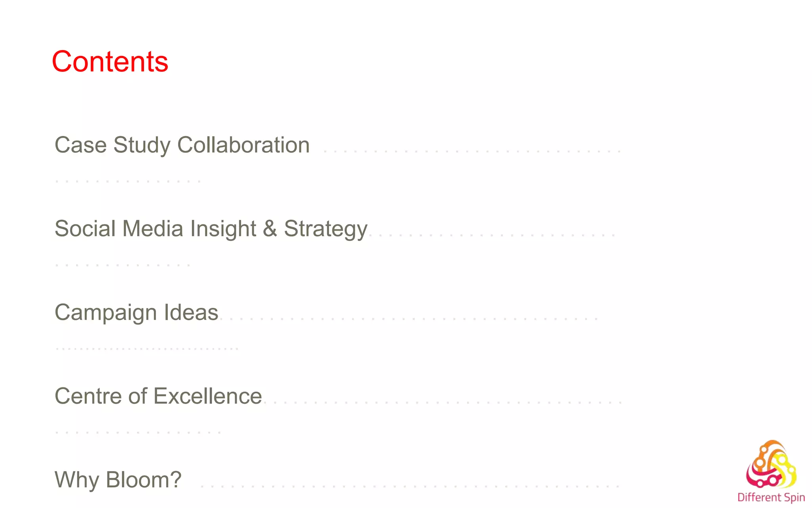Open the Social Media Insight & Strategy entry
The height and width of the screenshot is (508, 812).
[x=211, y=229]
